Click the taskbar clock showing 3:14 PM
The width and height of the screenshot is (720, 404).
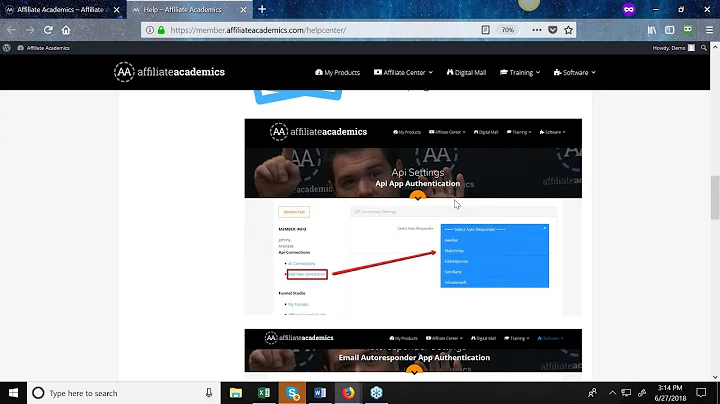click(x=670, y=393)
